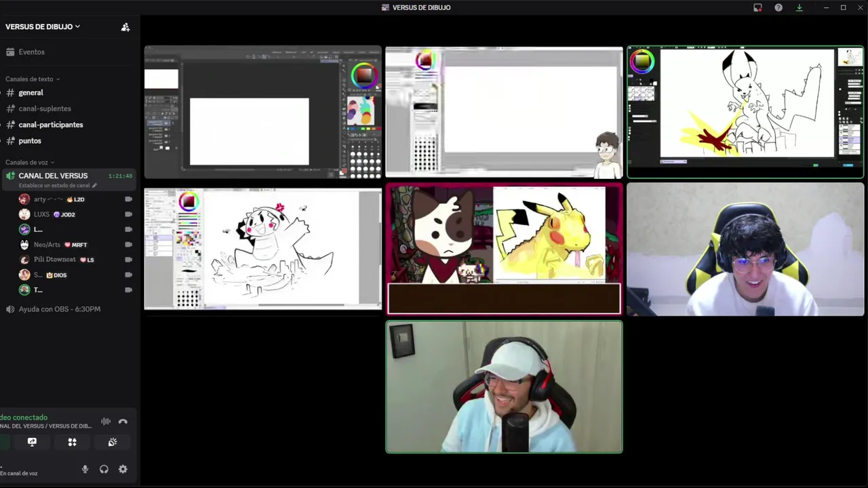Click the camera icon in LUXS's row
The width and height of the screenshot is (868, 488).
pyautogui.click(x=128, y=214)
